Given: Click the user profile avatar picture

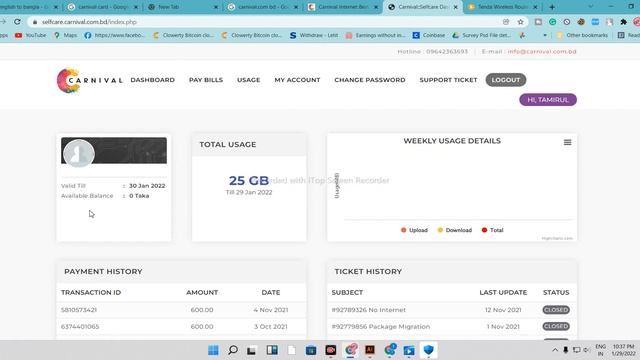Looking at the screenshot, I should coord(79,153).
